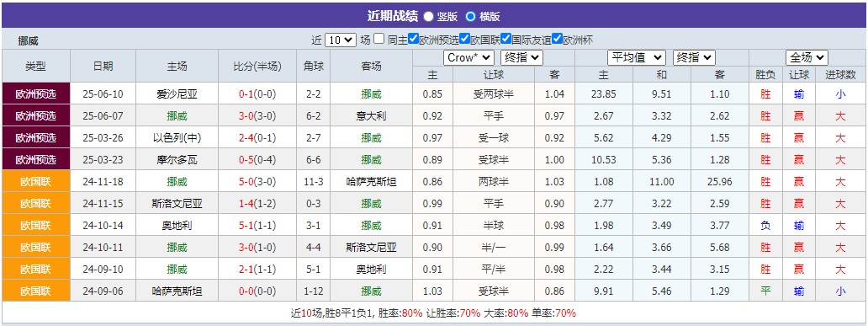Click 欧国联 tag on the 24-09-06 row
The image size is (868, 326).
[x=36, y=291]
